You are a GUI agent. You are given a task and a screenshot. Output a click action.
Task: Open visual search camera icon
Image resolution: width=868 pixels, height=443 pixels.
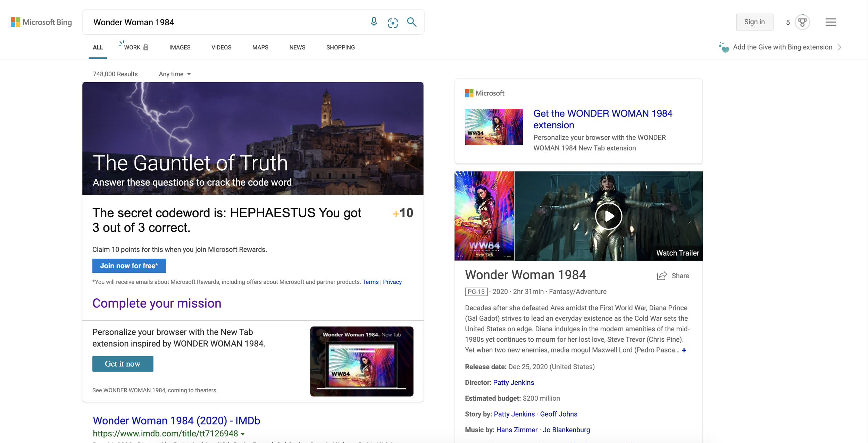pyautogui.click(x=393, y=23)
